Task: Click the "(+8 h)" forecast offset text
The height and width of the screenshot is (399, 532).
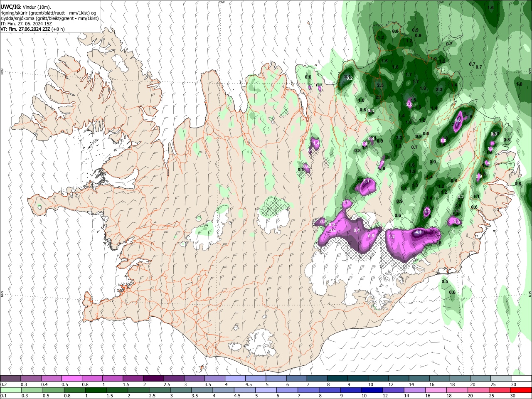Action: [58, 29]
